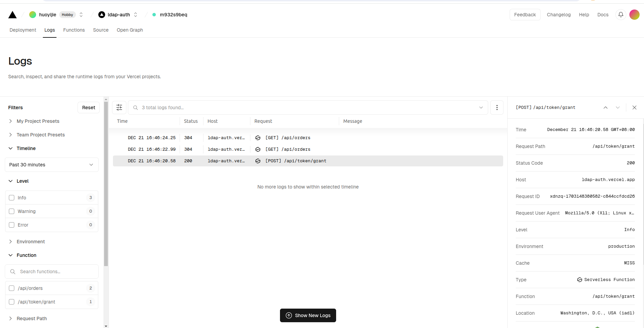Open the notifications bell
The width and height of the screenshot is (644, 328).
[621, 15]
